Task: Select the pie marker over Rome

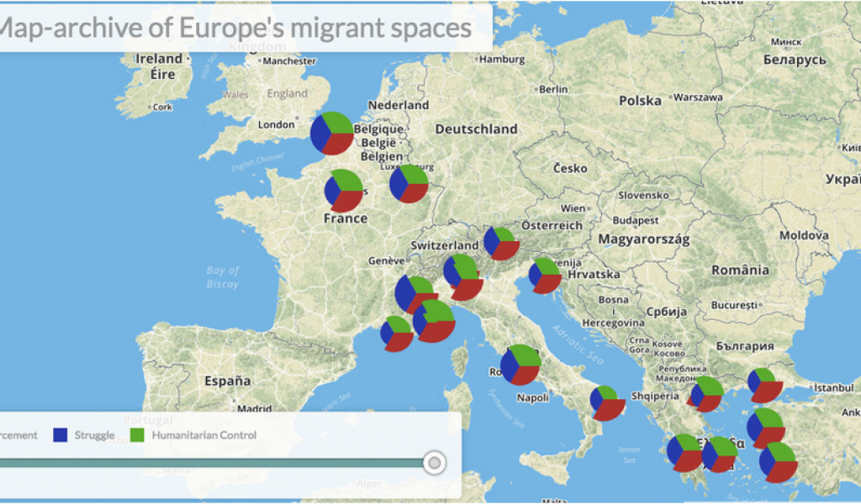Action: [520, 365]
